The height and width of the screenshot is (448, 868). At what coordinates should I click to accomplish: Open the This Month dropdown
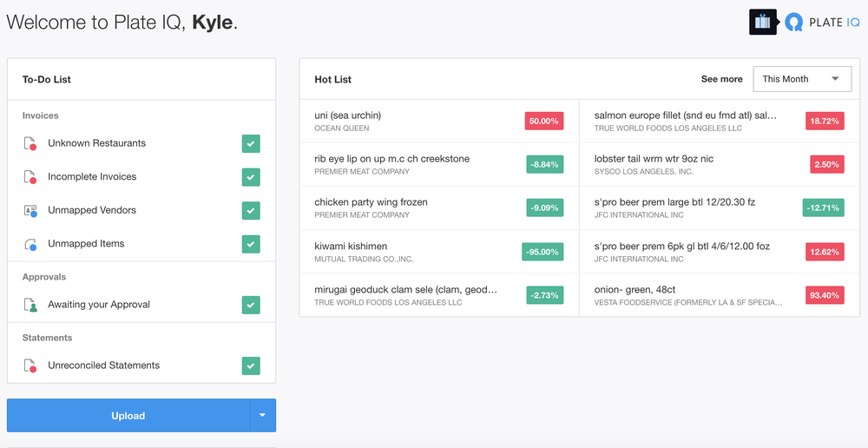(802, 79)
